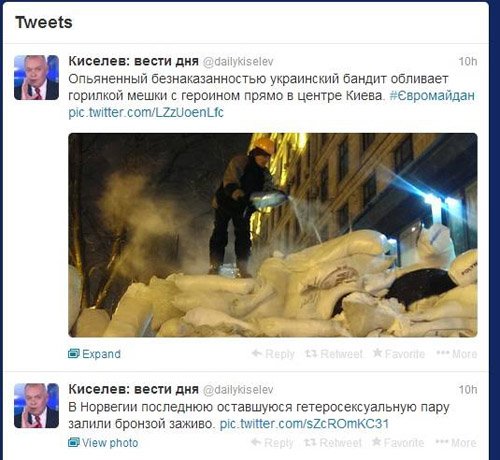Open pic.twitter.com/LZzUoenLfc link
This screenshot has width=500, height=460.
[x=146, y=112]
